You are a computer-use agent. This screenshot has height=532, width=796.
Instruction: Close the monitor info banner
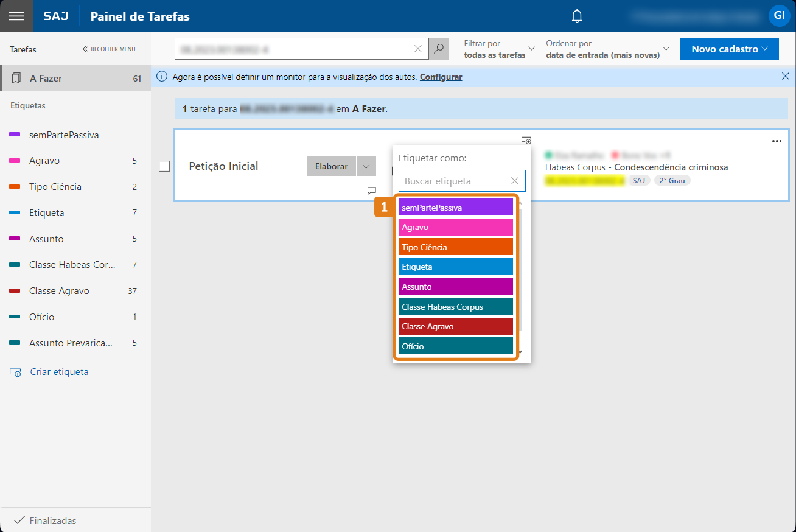(x=785, y=77)
